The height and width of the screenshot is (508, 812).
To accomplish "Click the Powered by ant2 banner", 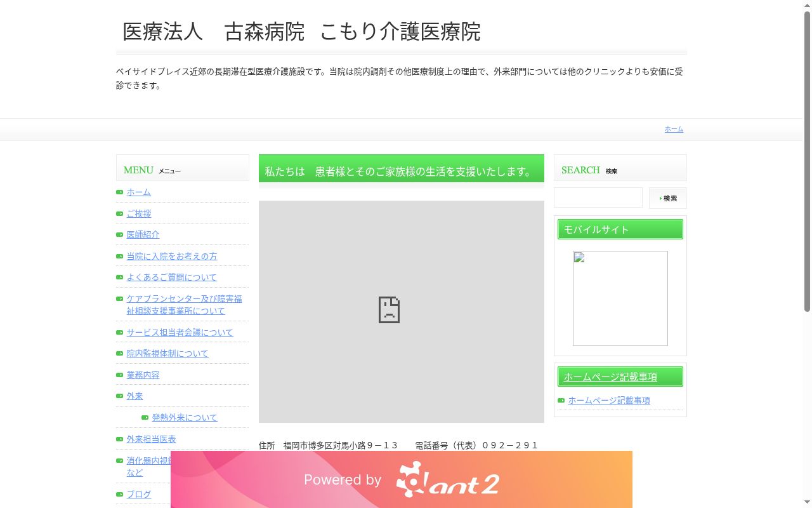I will 402,479.
